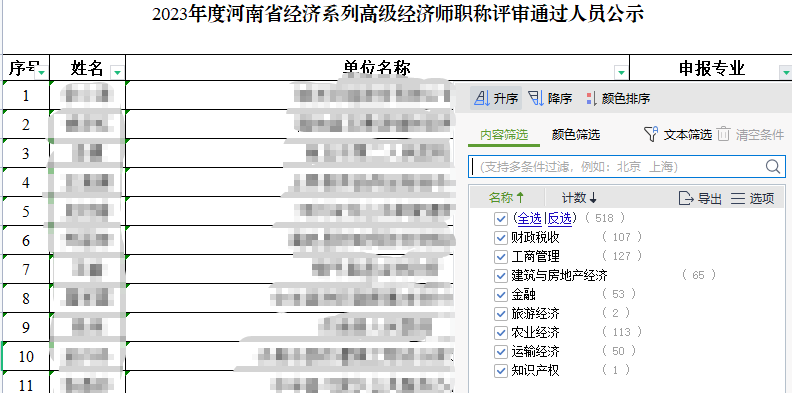Click count ( 113 ) beside 农业经济
Image resolution: width=792 pixels, height=393 pixels.
[621, 332]
